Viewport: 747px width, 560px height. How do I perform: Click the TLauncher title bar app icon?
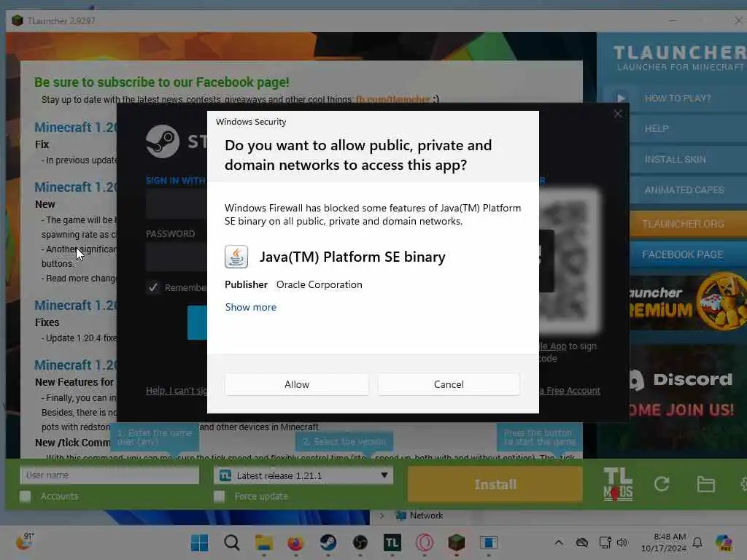pos(18,20)
